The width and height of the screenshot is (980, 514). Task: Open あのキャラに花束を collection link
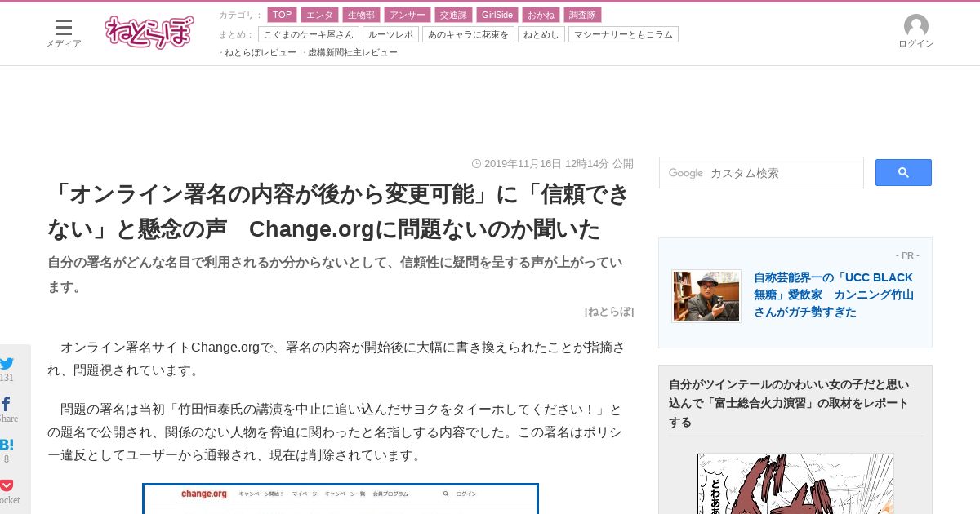[x=468, y=34]
